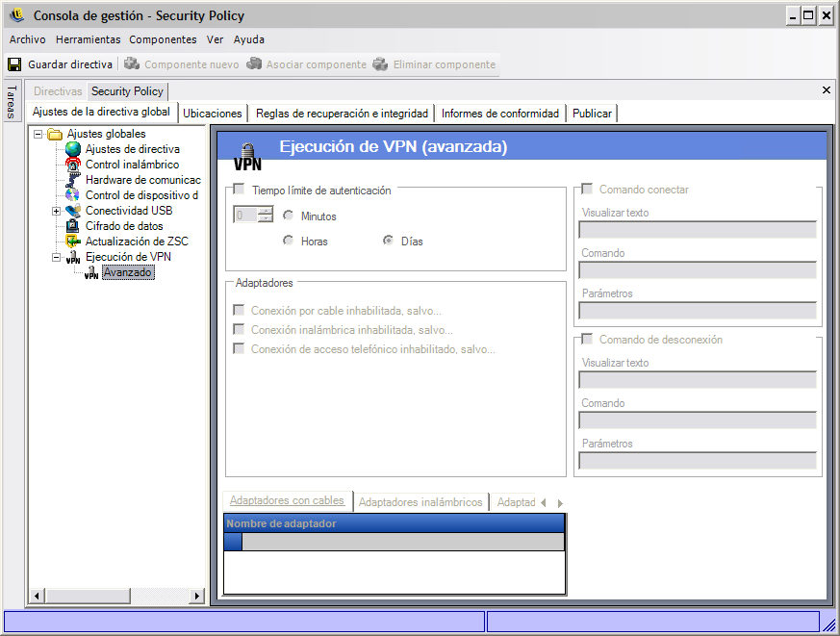Click Comando field under Comando de desconexión
Screen dimensions: 840x636
tap(698, 420)
